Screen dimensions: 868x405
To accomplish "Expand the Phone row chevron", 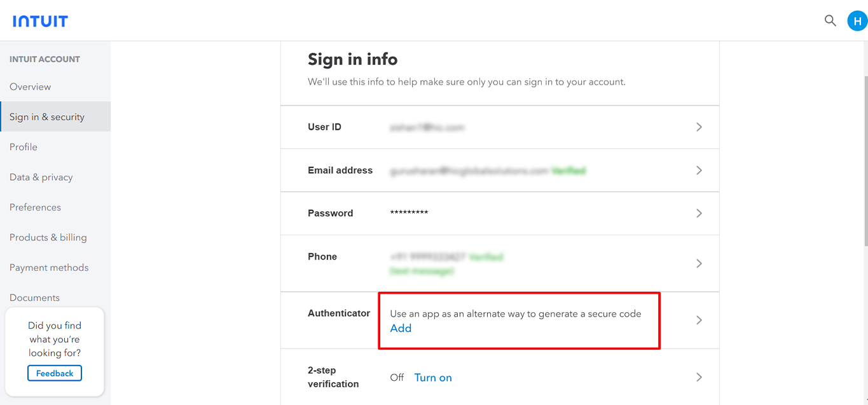I will pos(699,263).
